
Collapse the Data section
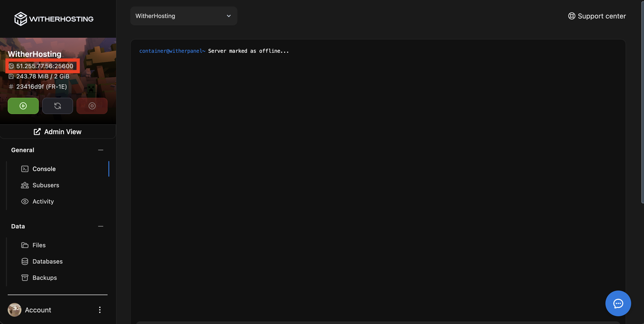tap(101, 226)
